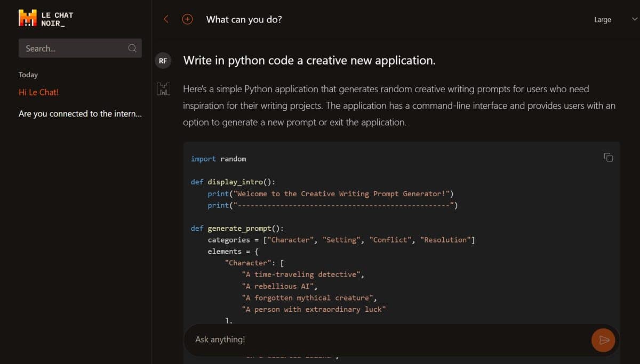The width and height of the screenshot is (640, 364).
Task: Open the "Hi Le Chat!" conversation
Action: (x=38, y=92)
